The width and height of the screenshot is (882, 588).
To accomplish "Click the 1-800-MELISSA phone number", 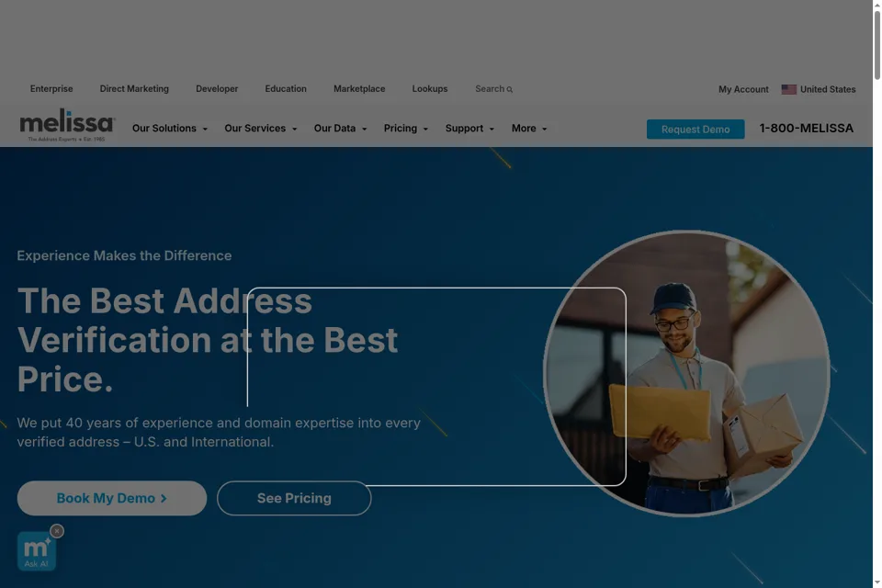I will [x=806, y=129].
